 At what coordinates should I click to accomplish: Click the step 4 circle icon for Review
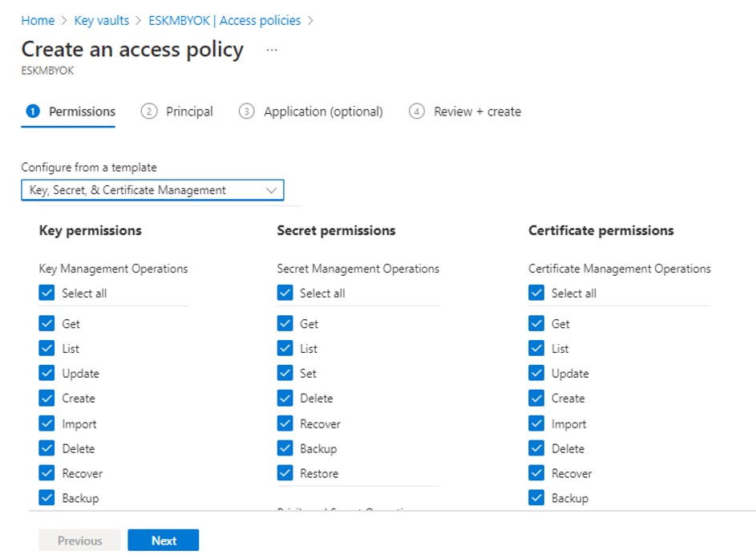(x=417, y=111)
